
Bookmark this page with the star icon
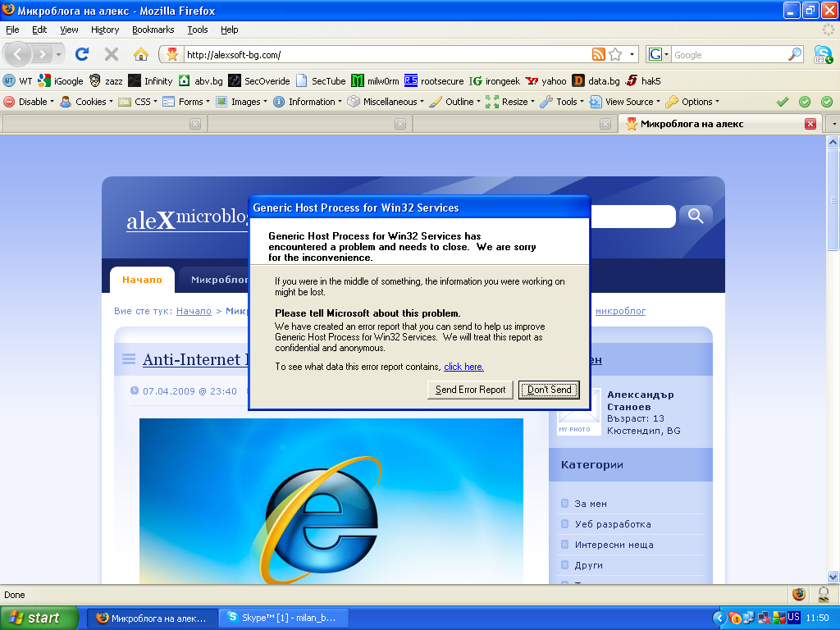point(615,54)
